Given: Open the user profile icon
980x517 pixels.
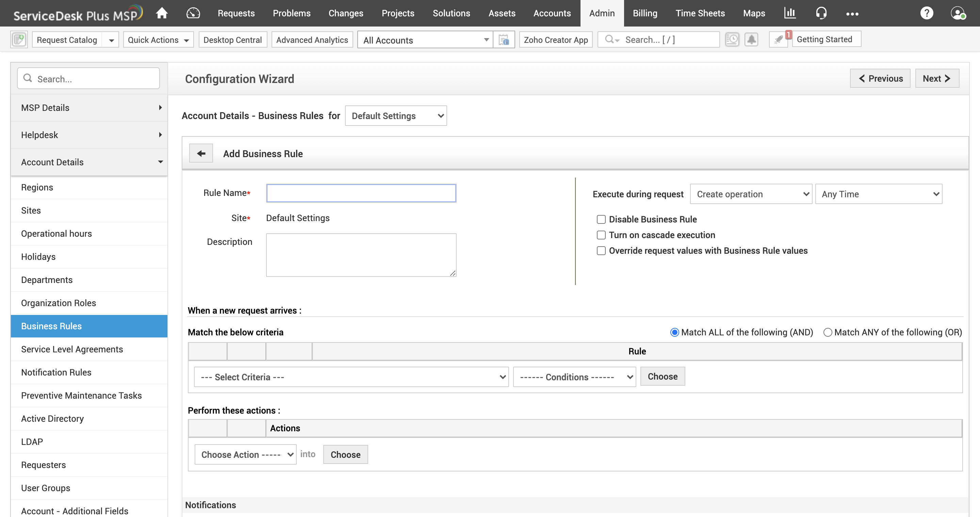Looking at the screenshot, I should (x=957, y=13).
